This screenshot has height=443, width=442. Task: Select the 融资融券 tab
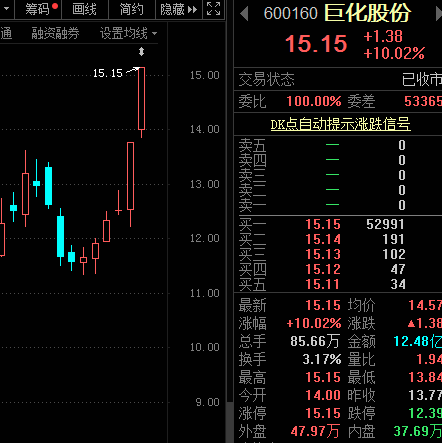(55, 33)
